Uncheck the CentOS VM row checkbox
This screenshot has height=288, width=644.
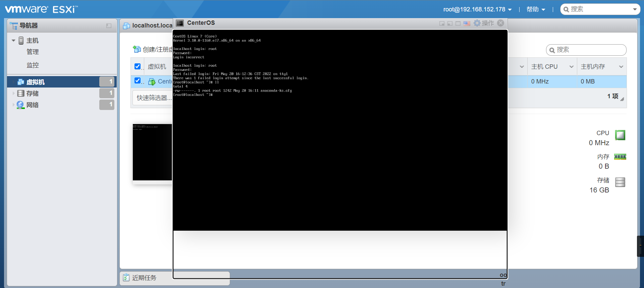point(138,80)
